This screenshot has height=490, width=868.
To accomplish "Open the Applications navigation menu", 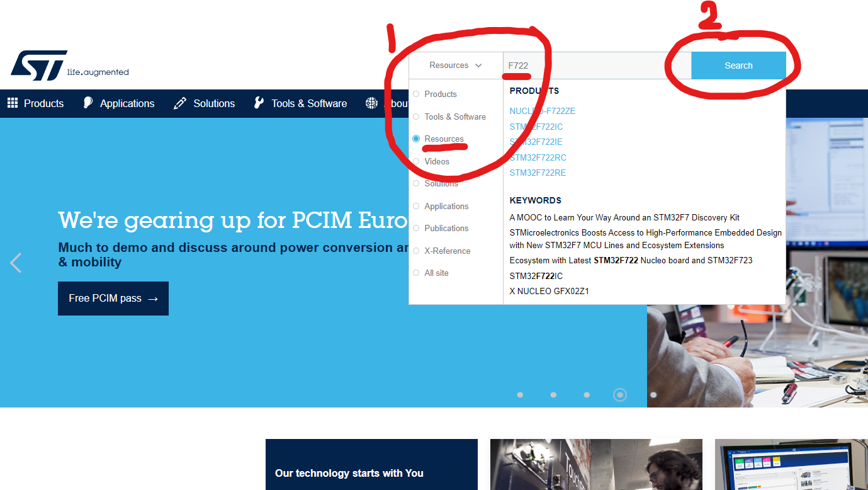I will coord(127,103).
